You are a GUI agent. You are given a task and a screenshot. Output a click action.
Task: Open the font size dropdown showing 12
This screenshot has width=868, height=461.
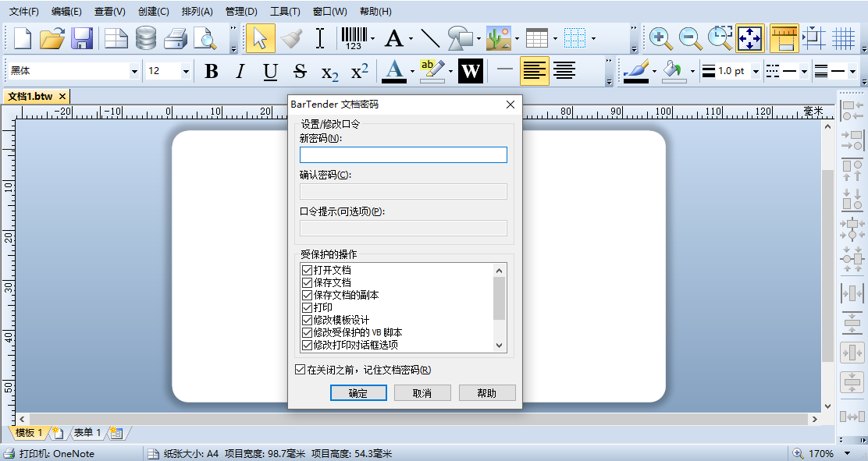[x=186, y=71]
